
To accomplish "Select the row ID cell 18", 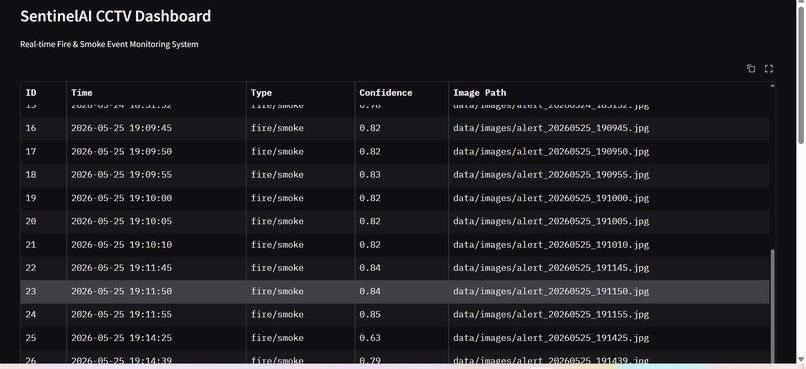I will tap(44, 175).
